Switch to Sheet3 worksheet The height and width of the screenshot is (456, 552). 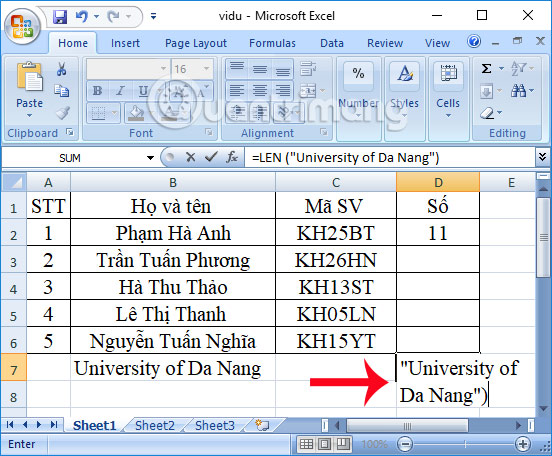[214, 425]
